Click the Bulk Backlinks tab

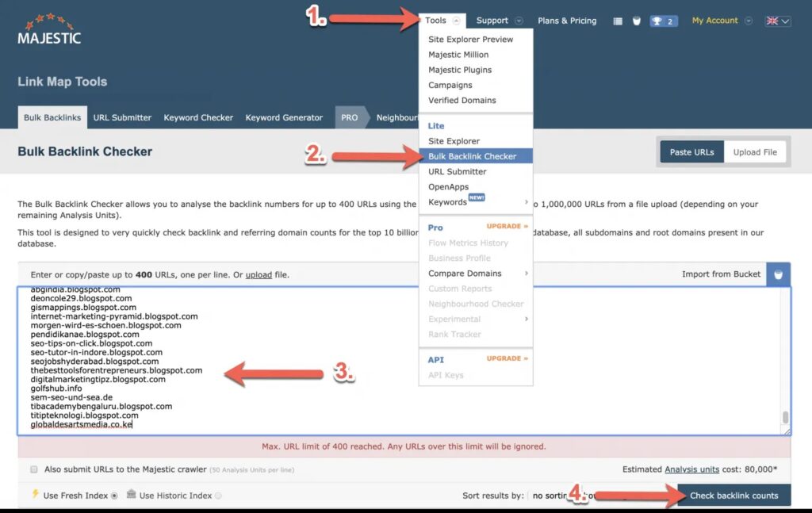click(x=52, y=117)
